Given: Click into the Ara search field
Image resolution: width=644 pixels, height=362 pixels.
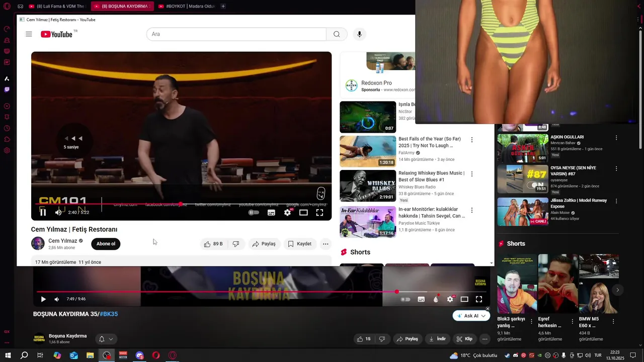Looking at the screenshot, I should coord(236,34).
